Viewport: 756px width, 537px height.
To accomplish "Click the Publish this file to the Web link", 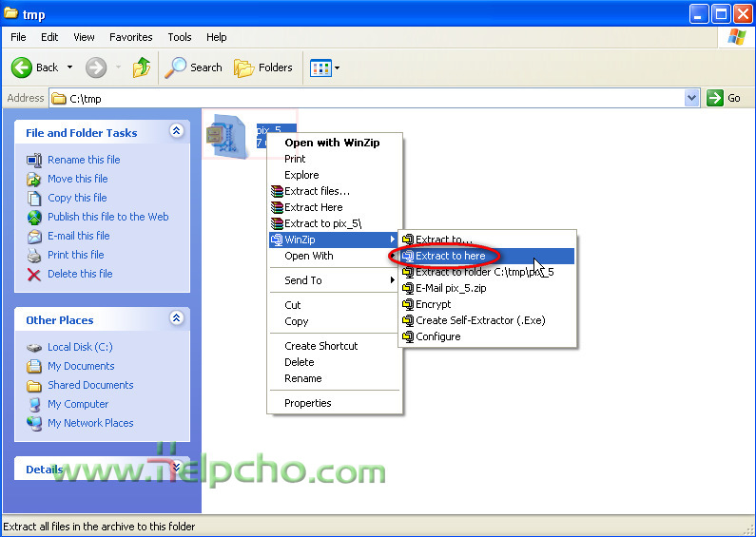I will click(108, 217).
